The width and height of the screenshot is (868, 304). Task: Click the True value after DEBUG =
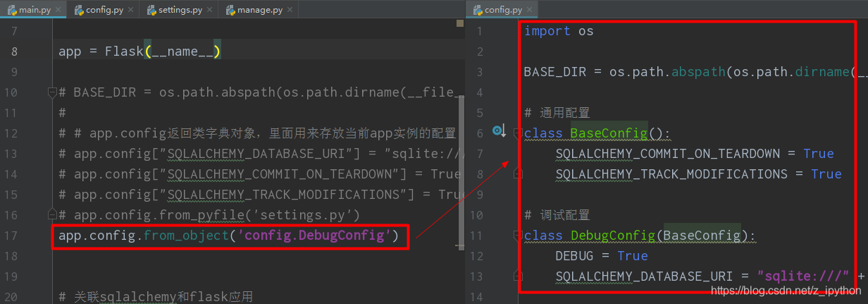633,255
